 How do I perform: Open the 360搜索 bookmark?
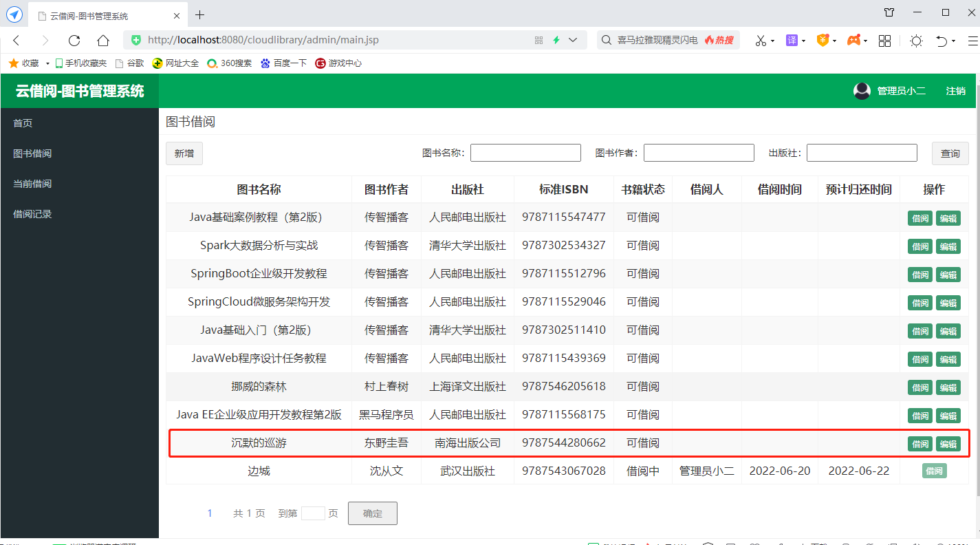pyautogui.click(x=230, y=63)
